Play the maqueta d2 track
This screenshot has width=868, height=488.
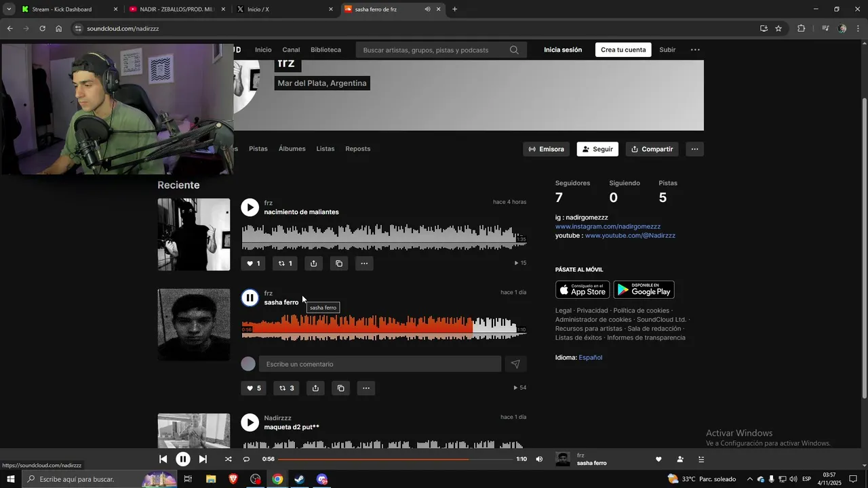tap(250, 422)
